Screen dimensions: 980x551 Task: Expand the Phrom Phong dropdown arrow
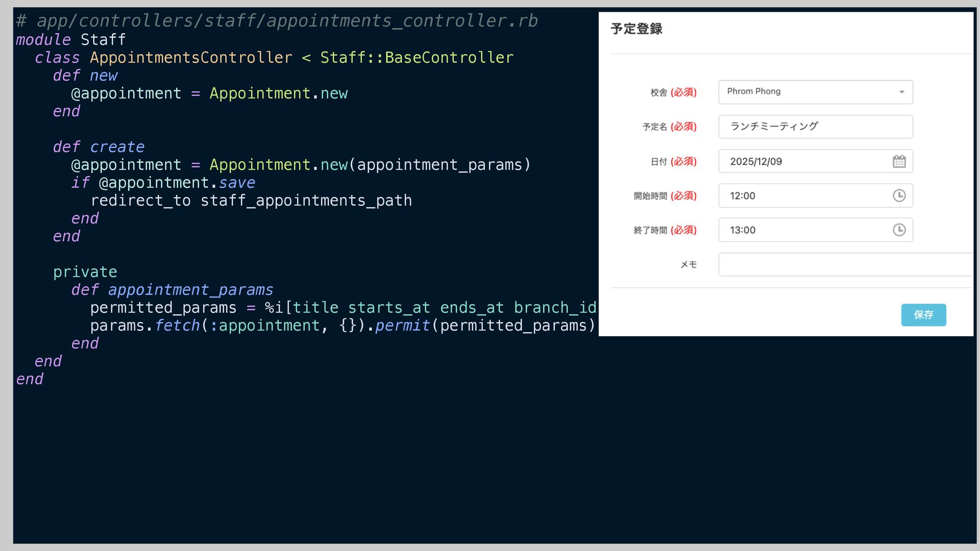point(901,92)
